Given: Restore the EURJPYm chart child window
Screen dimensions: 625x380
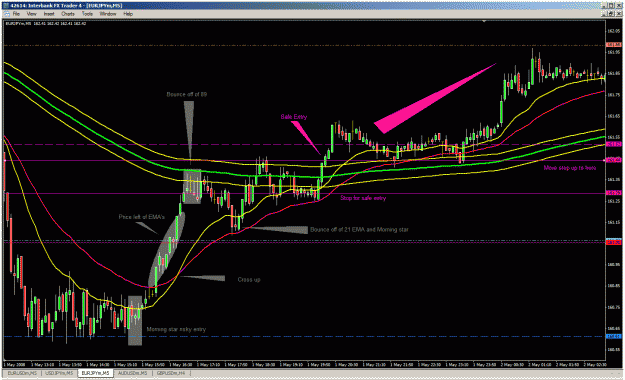Looking at the screenshot, I should point(611,14).
